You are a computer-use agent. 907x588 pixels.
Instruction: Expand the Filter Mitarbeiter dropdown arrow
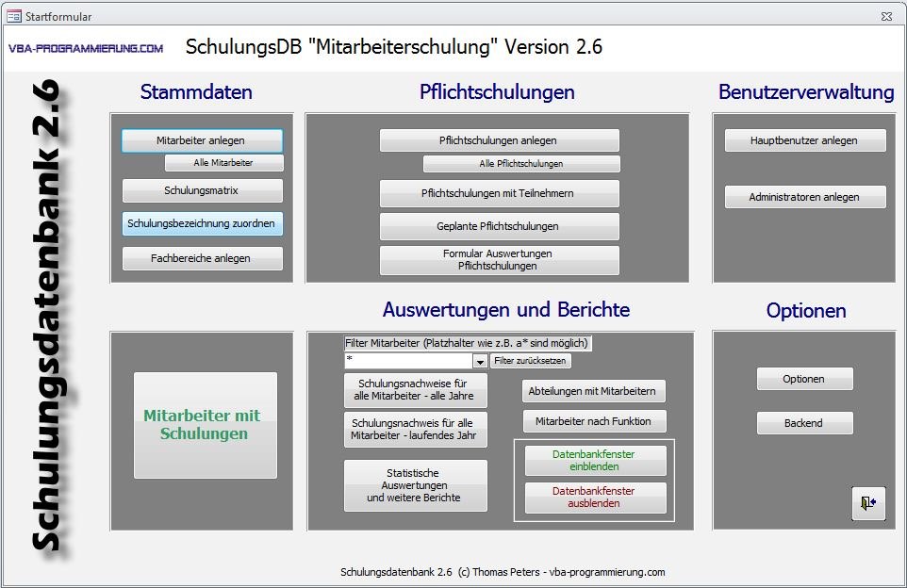479,361
